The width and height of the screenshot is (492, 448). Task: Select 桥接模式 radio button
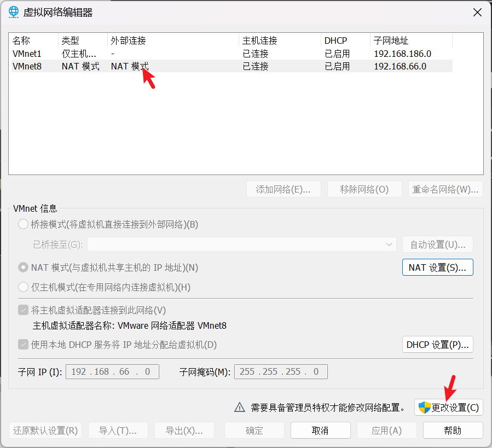23,224
